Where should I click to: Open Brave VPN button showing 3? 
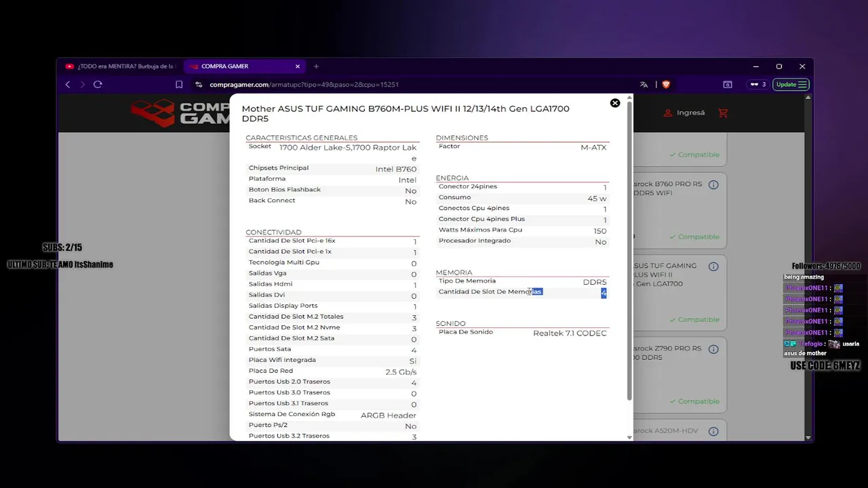pyautogui.click(x=757, y=85)
